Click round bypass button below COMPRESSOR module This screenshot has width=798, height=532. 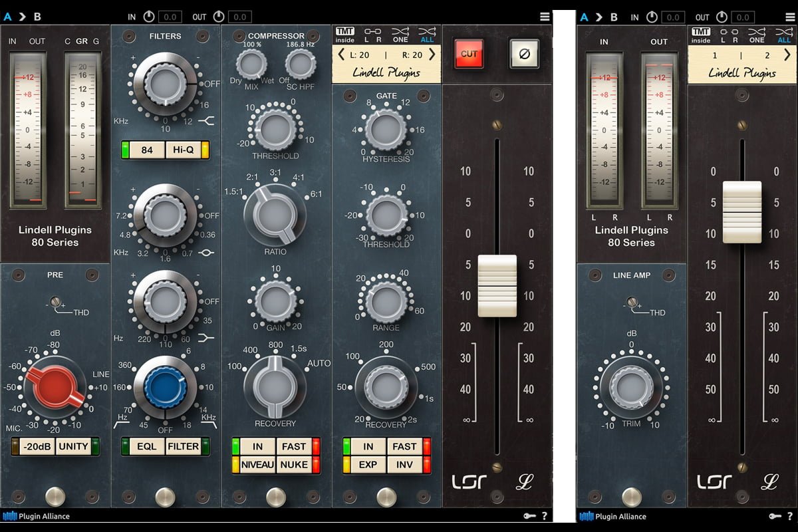276,496
